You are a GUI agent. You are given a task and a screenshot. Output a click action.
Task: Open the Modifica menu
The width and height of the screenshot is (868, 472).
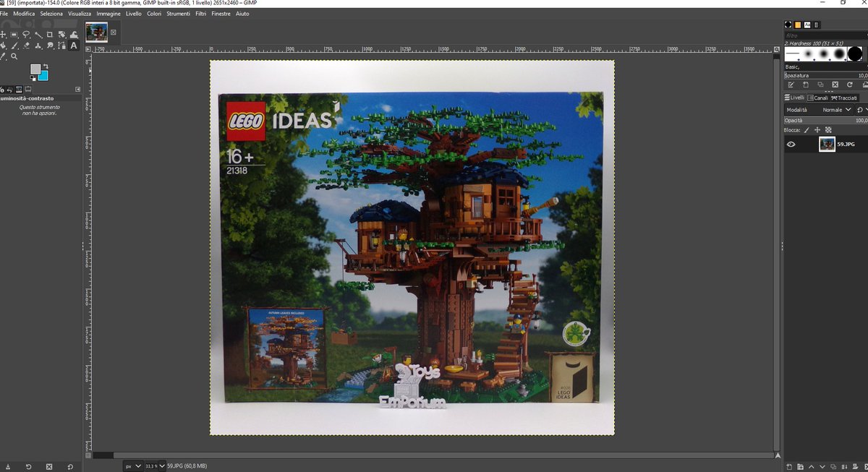click(24, 14)
